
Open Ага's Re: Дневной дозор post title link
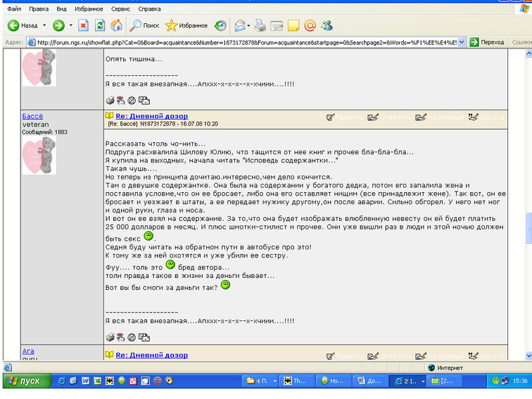(x=152, y=355)
